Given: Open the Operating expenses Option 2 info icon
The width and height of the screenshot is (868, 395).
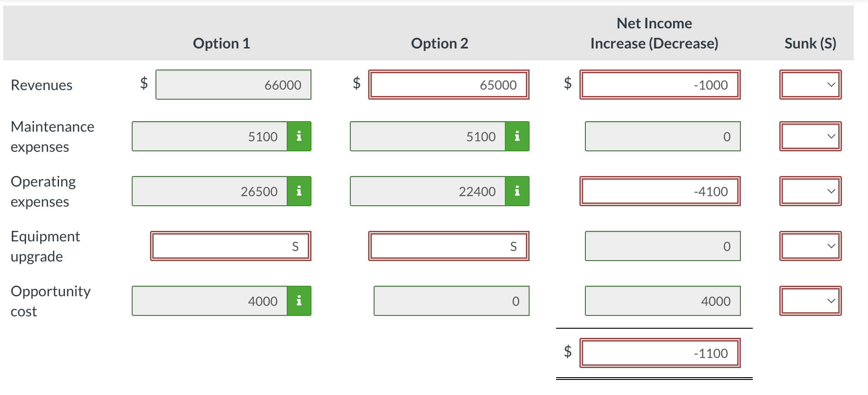Looking at the screenshot, I should (517, 191).
